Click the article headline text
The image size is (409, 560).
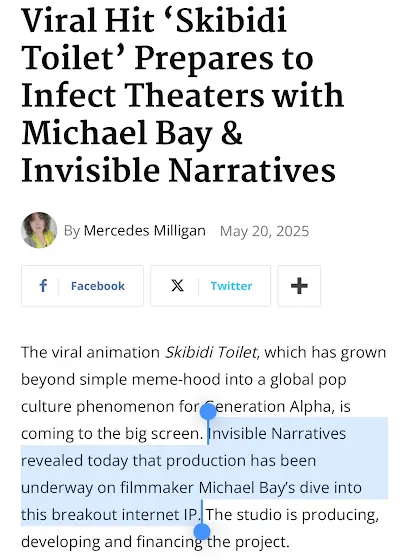pyautogui.click(x=182, y=95)
